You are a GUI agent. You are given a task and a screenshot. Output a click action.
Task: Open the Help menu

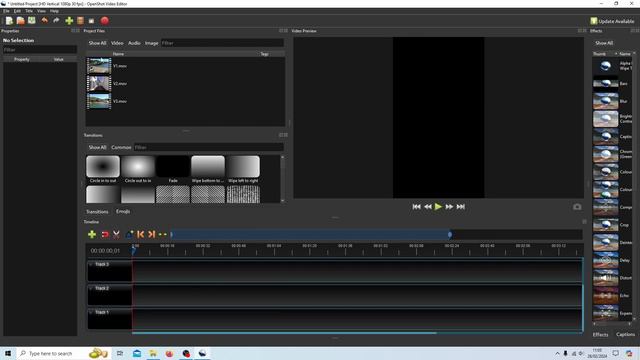tap(54, 11)
